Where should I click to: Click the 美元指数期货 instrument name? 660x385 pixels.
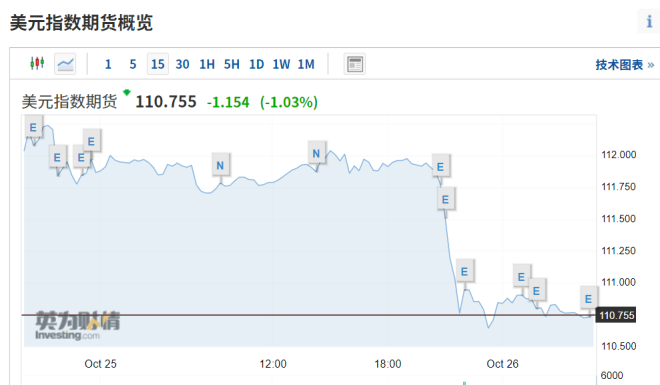[69, 102]
